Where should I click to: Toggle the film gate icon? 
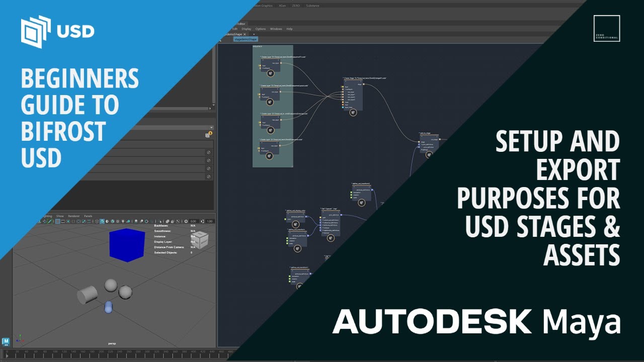(63, 221)
